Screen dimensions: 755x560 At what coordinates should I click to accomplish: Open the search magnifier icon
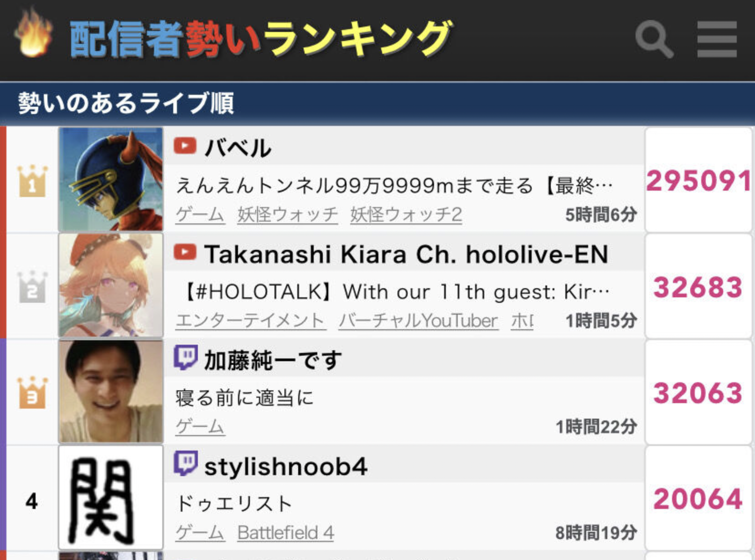point(654,39)
